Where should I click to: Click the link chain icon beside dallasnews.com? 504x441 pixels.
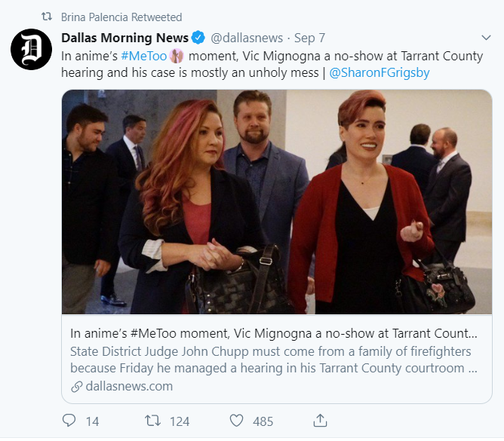(76, 387)
